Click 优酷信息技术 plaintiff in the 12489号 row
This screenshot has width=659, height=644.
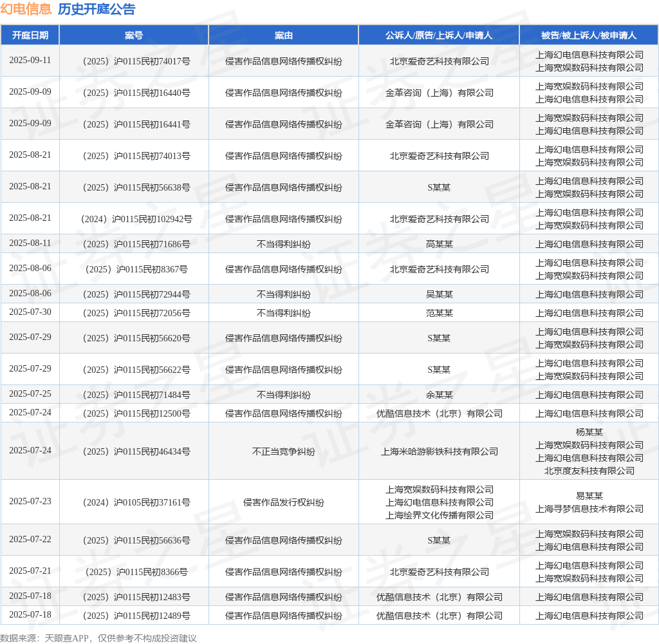click(439, 616)
